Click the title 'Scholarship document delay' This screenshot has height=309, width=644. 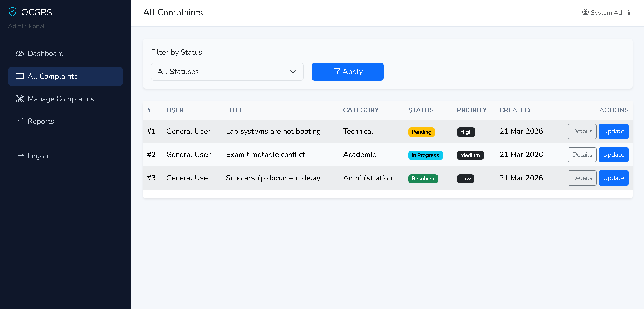(273, 178)
